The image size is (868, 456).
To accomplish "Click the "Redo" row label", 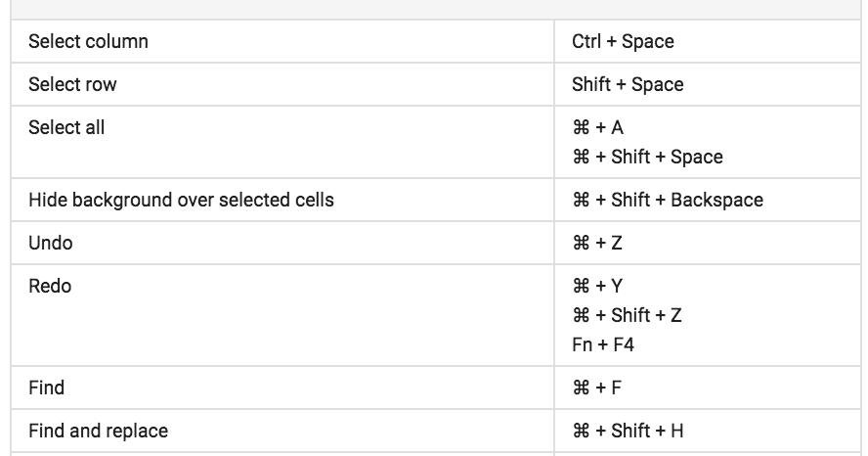I will 50,286.
